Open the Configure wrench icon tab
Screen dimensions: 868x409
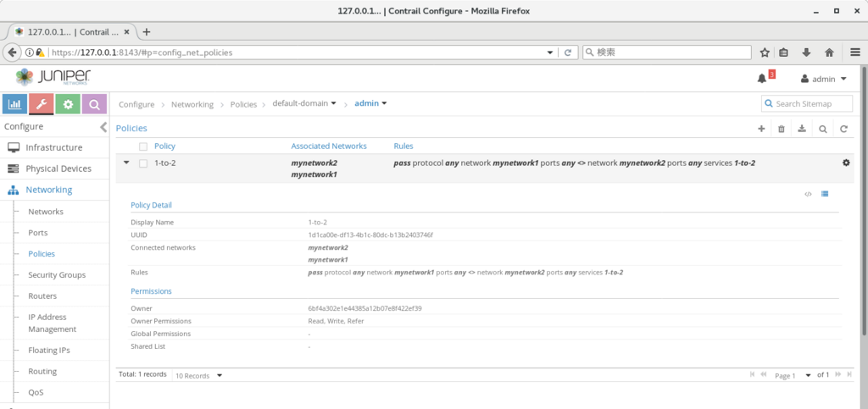[x=42, y=104]
